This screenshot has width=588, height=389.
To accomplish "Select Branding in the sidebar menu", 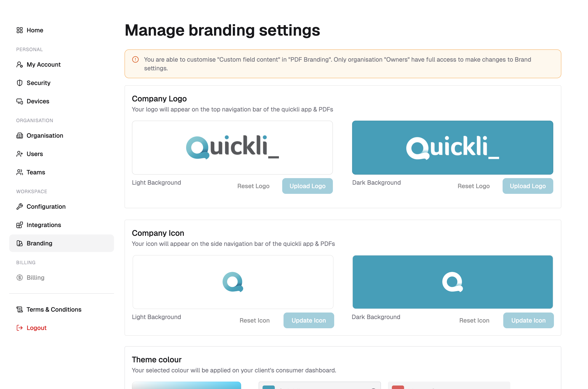I will coord(39,243).
